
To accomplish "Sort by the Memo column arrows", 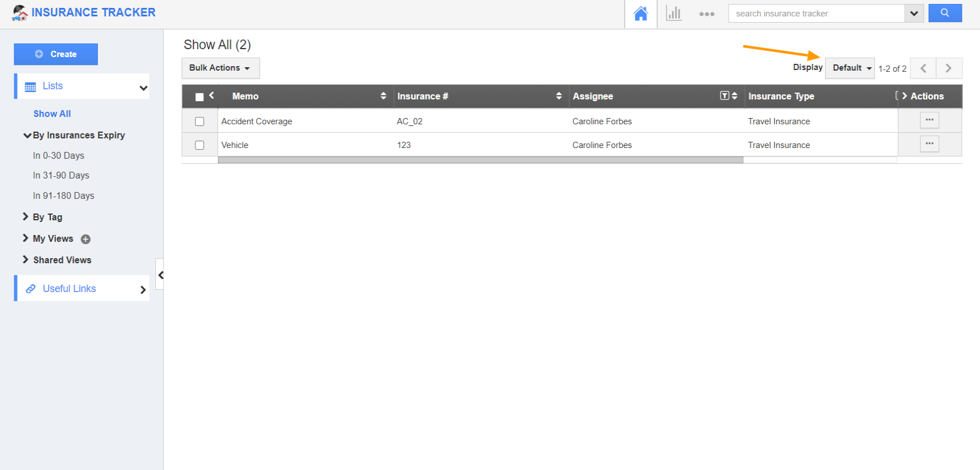I will tap(383, 96).
